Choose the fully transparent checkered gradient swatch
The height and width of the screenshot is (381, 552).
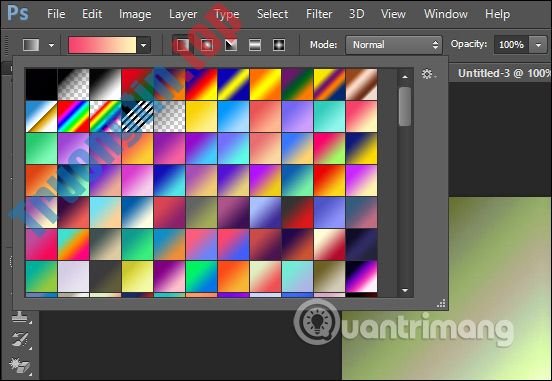pos(169,117)
